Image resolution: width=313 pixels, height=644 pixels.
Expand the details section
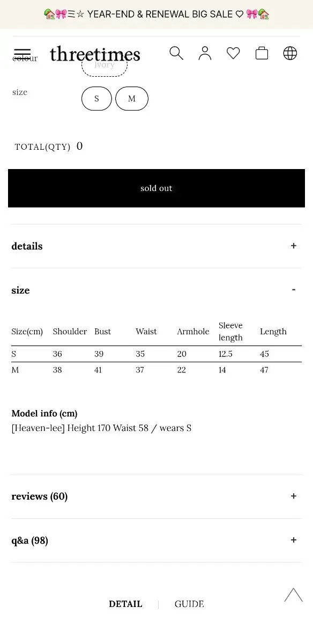(156, 246)
